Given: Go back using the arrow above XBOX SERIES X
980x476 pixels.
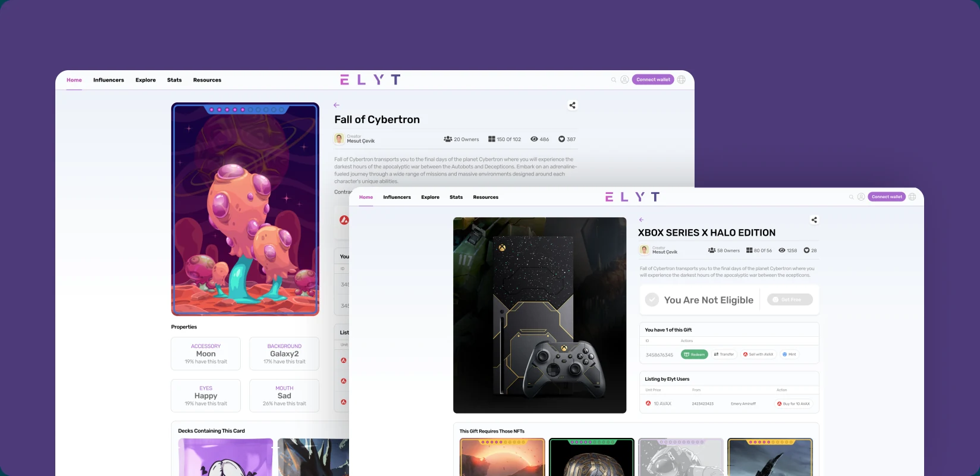Looking at the screenshot, I should coord(641,220).
